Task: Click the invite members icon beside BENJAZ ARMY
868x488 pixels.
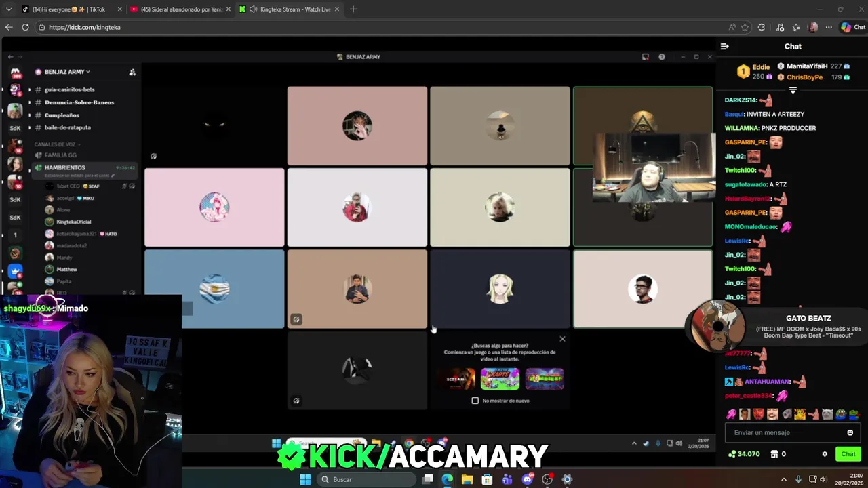Action: click(132, 72)
